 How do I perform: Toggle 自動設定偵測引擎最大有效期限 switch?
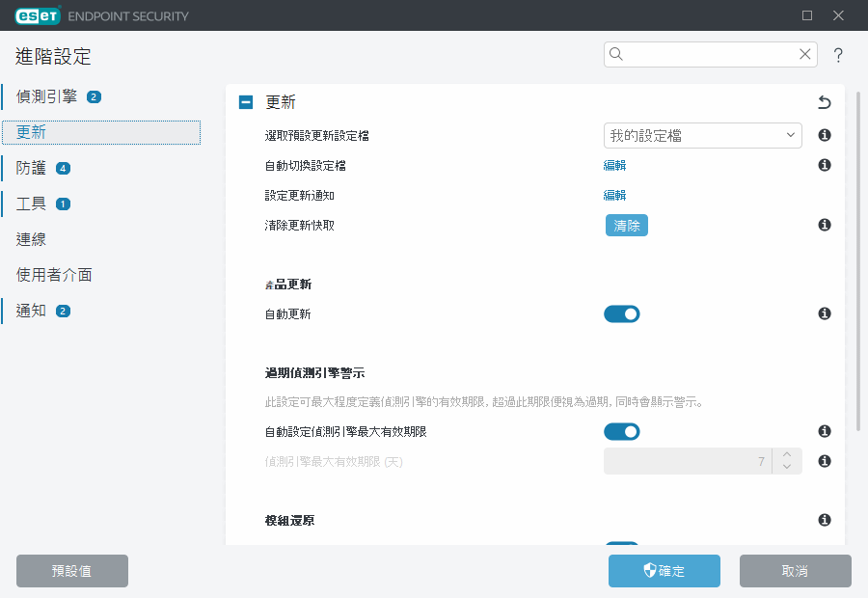tap(622, 432)
